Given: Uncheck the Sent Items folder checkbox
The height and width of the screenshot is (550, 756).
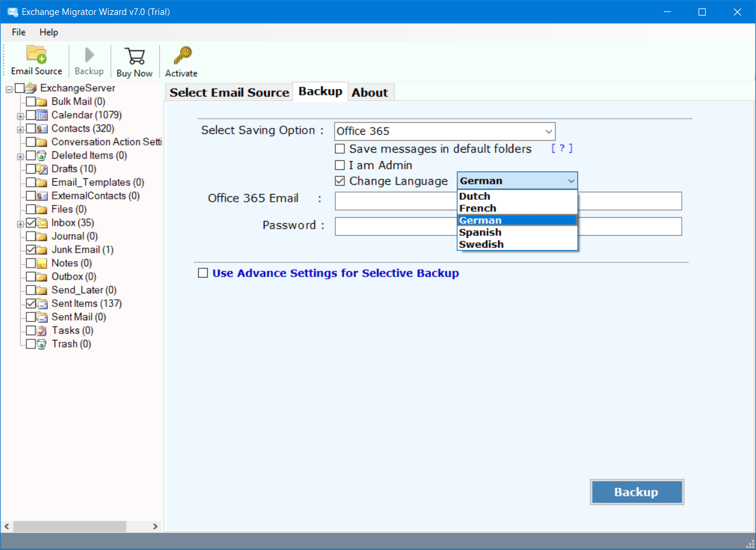Looking at the screenshot, I should click(31, 303).
